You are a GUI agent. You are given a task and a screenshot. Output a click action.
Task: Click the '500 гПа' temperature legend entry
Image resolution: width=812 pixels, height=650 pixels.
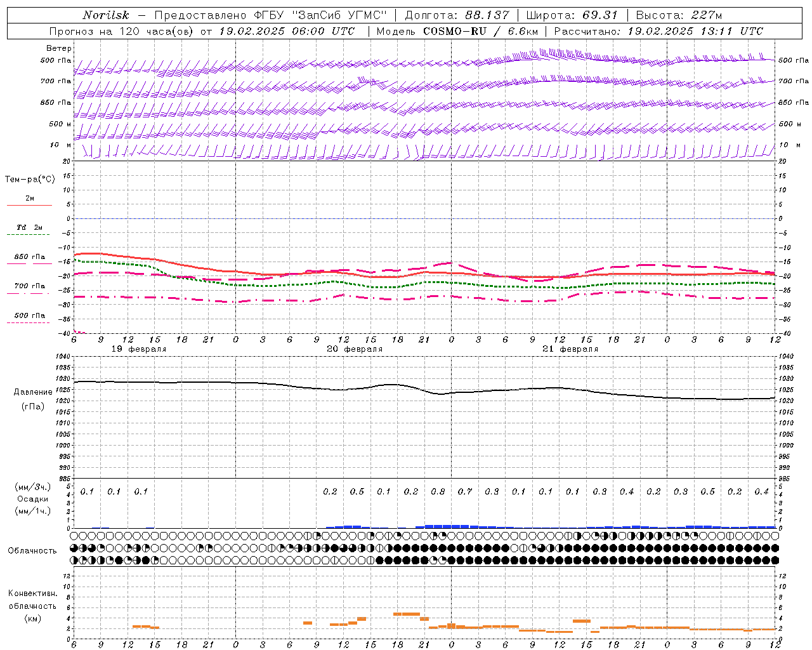pos(30,315)
